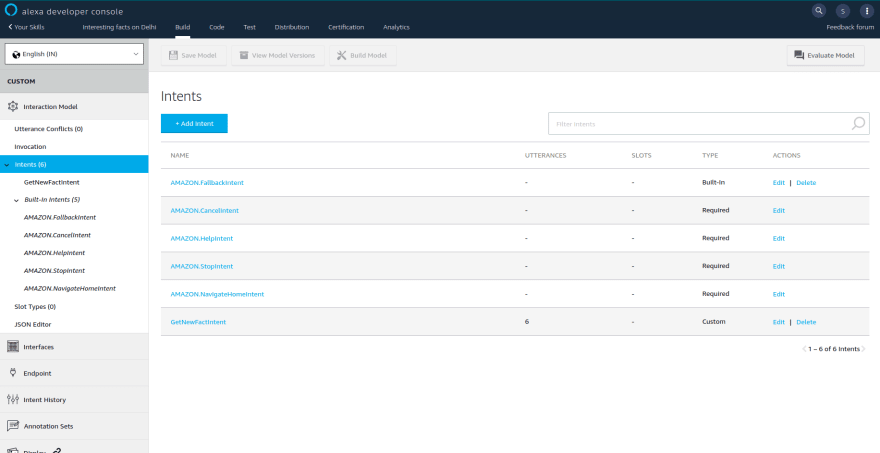Open the English (IN) language dropdown
The image size is (880, 453).
pos(74,54)
